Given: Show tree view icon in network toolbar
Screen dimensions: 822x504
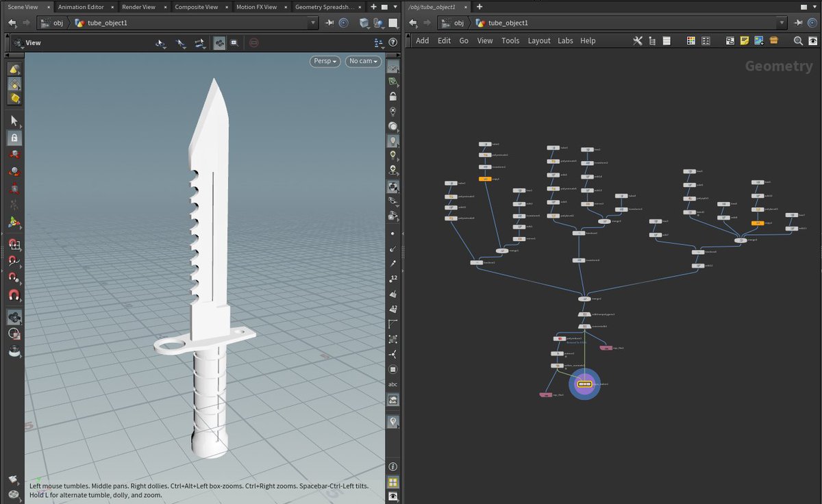Looking at the screenshot, I should (652, 41).
